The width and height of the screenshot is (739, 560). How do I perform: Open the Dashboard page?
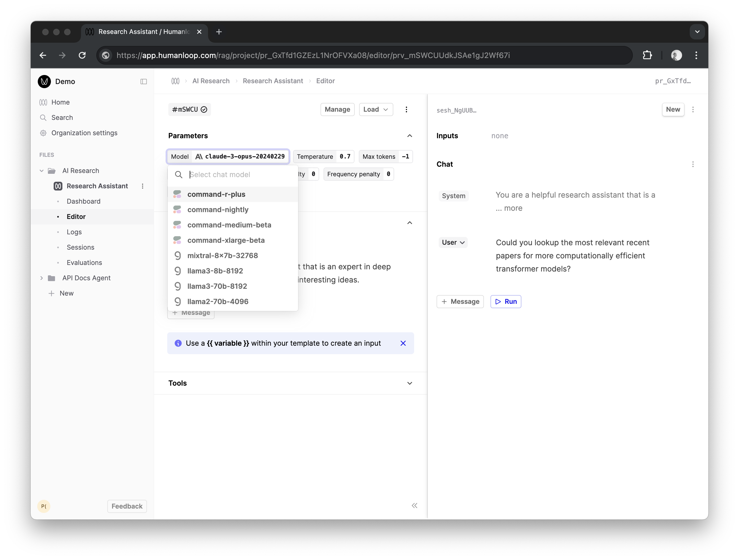(83, 201)
